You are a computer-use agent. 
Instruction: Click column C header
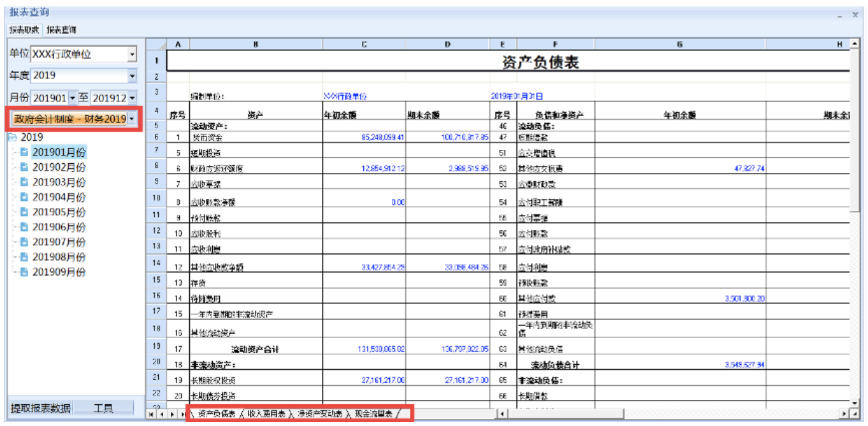364,44
